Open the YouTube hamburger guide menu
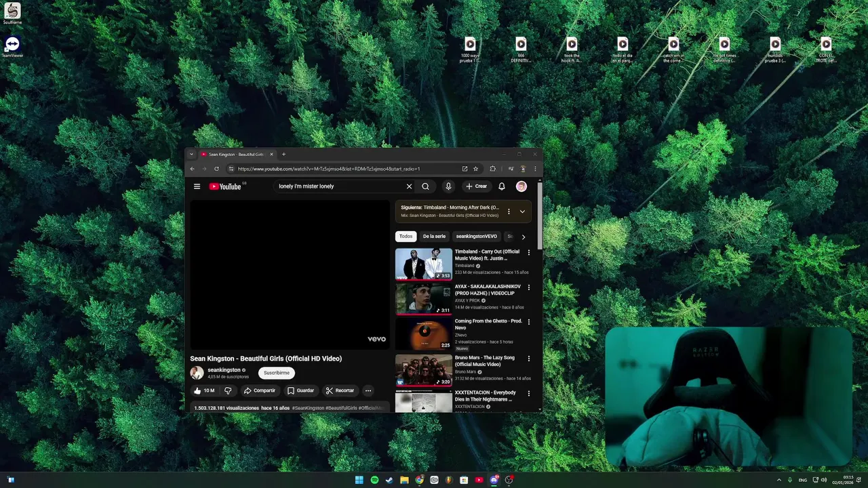 tap(197, 186)
